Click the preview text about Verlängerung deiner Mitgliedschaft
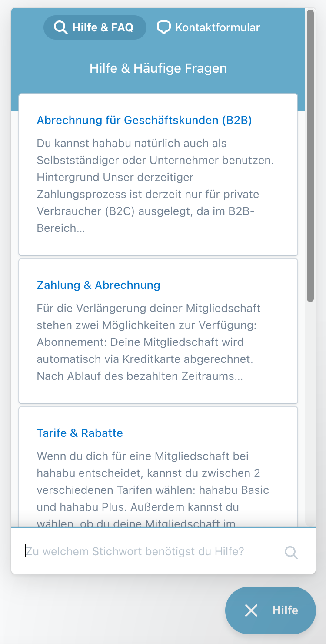 (149, 342)
